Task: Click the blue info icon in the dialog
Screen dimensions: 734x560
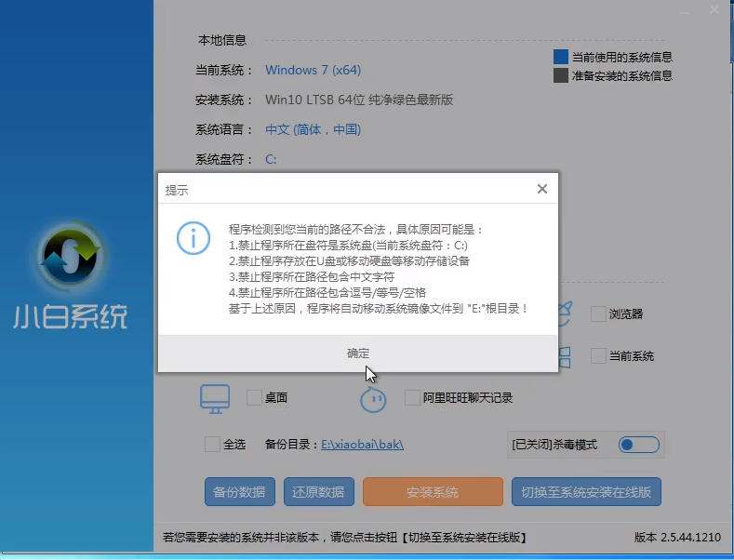Action: 193,238
